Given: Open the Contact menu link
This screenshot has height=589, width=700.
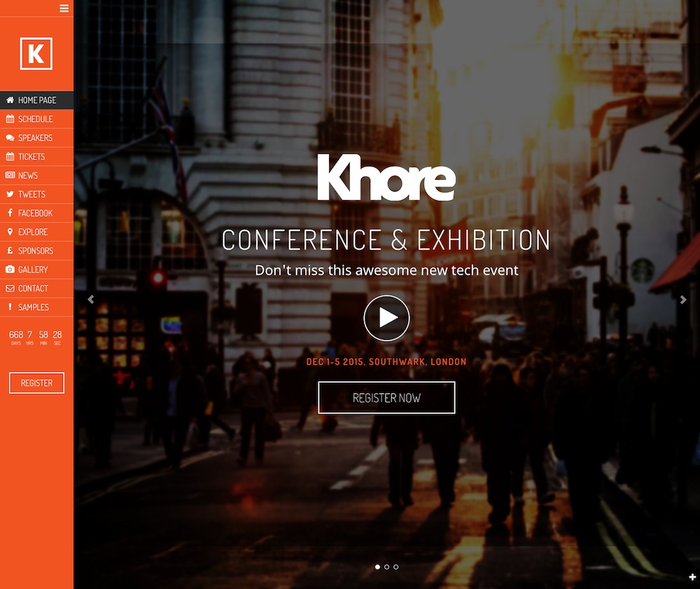Looking at the screenshot, I should pyautogui.click(x=36, y=288).
